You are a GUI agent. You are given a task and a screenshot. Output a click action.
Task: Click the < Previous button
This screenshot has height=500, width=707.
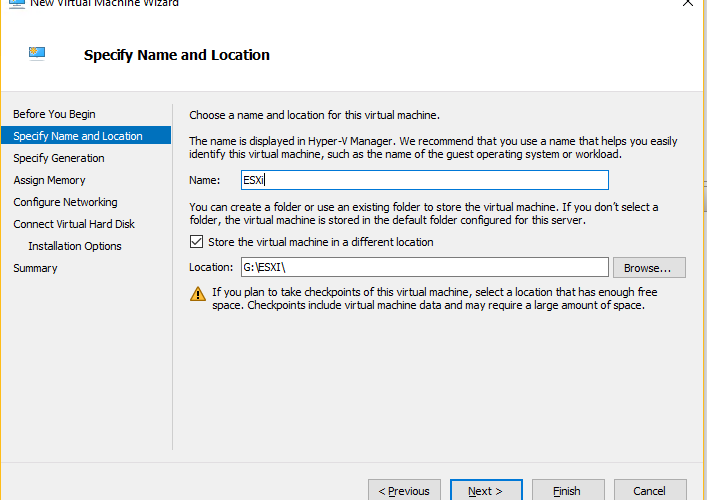pyautogui.click(x=404, y=490)
